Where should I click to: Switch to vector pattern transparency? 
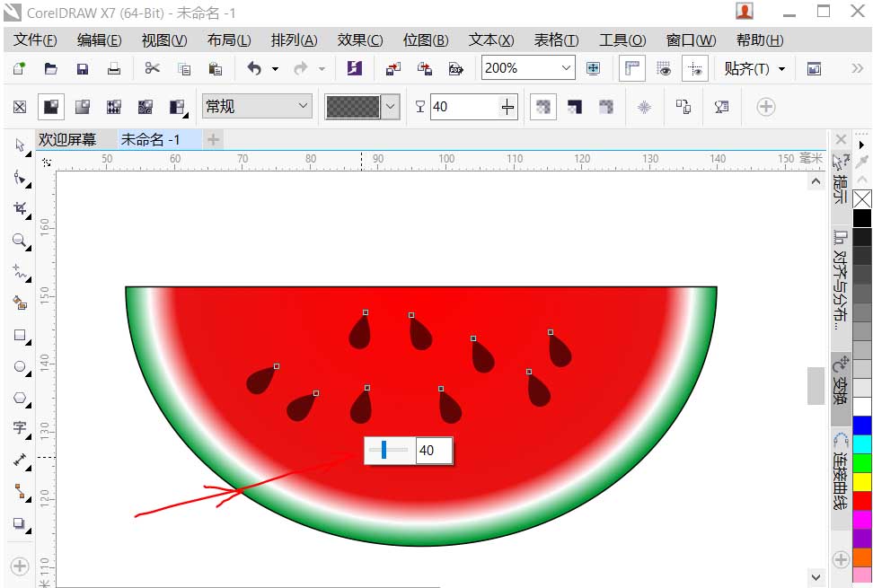pos(114,107)
